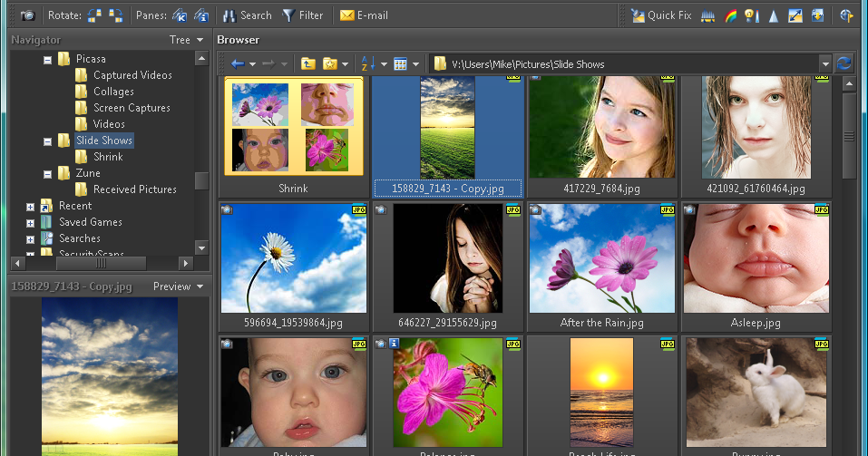868x456 pixels.
Task: Send images via E-mail
Action: pyautogui.click(x=364, y=15)
